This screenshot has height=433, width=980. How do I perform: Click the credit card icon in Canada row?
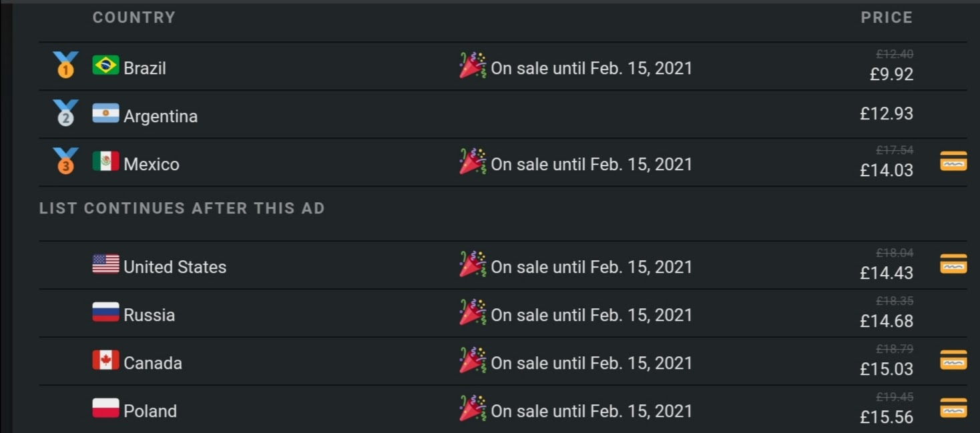click(953, 360)
